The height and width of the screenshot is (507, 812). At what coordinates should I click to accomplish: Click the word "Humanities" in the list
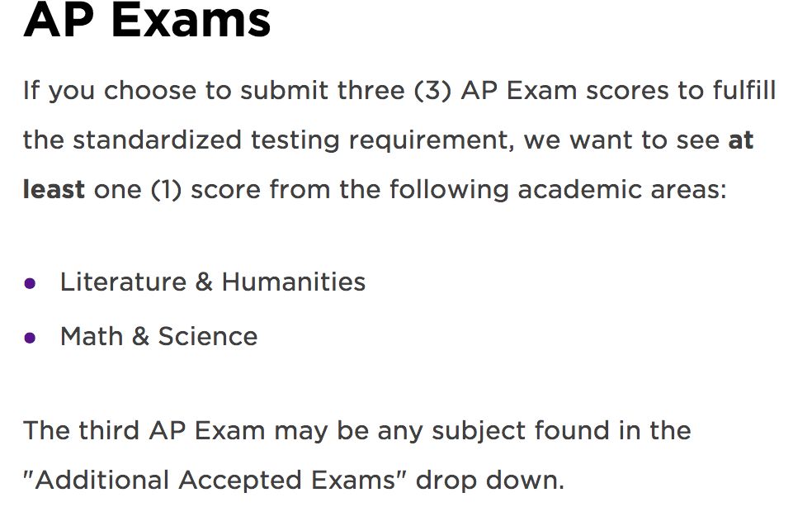pyautogui.click(x=294, y=282)
